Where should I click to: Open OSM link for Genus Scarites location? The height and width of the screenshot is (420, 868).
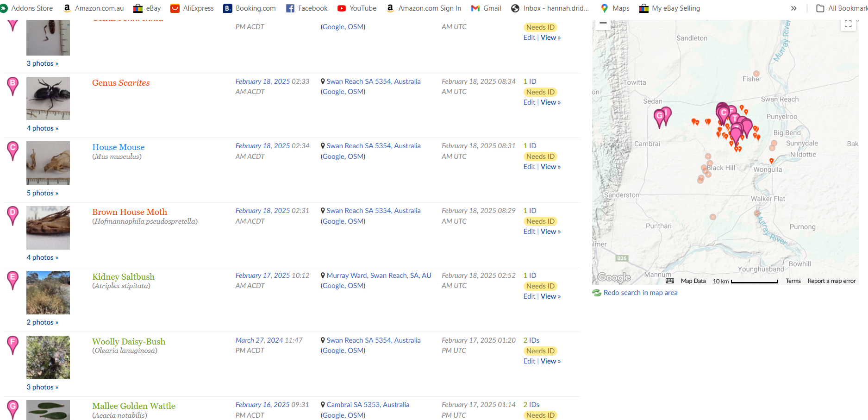pyautogui.click(x=355, y=92)
